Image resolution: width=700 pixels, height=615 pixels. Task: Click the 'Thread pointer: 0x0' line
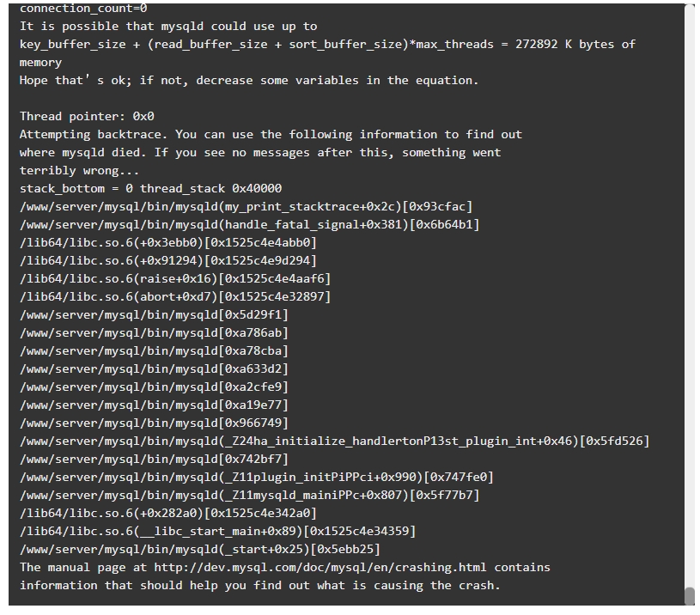(x=87, y=117)
